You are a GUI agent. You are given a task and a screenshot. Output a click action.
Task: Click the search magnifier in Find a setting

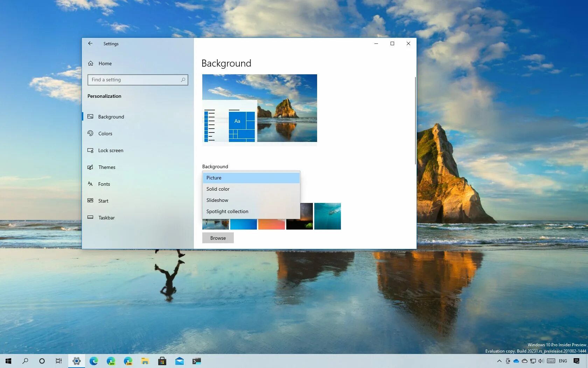pos(183,80)
